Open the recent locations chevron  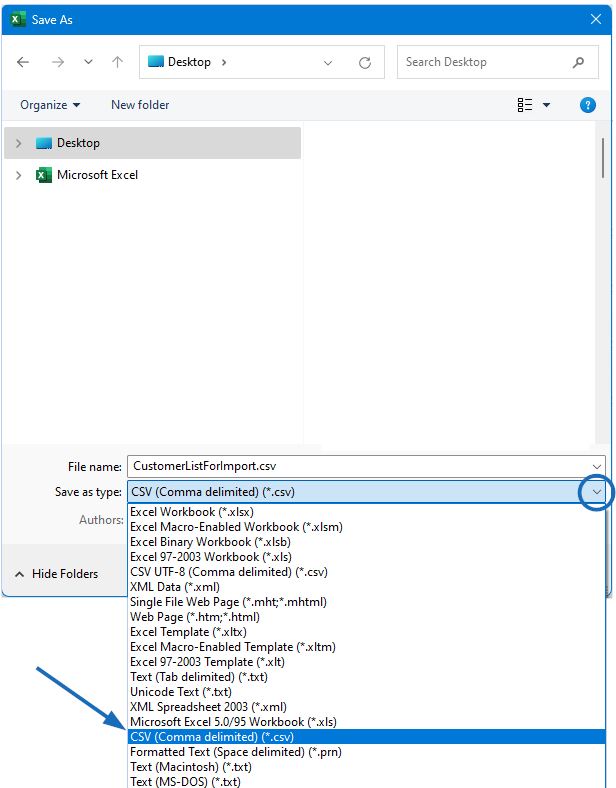click(88, 62)
